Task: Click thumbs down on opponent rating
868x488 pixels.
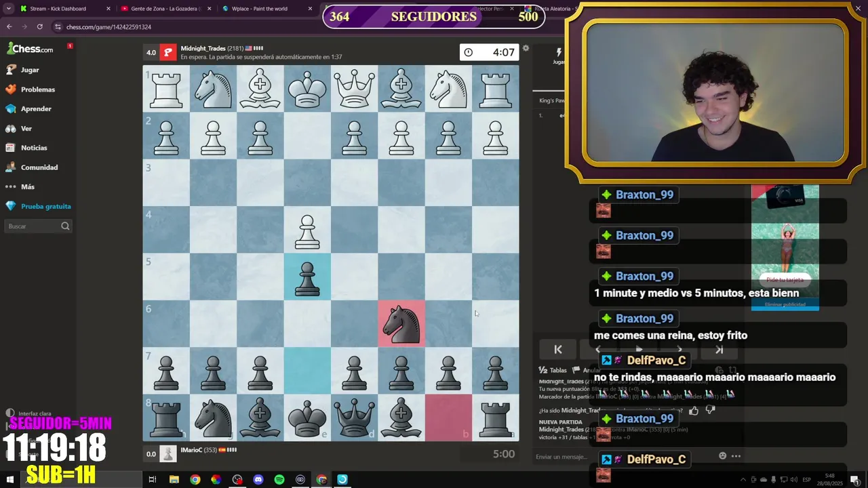Action: pos(710,410)
